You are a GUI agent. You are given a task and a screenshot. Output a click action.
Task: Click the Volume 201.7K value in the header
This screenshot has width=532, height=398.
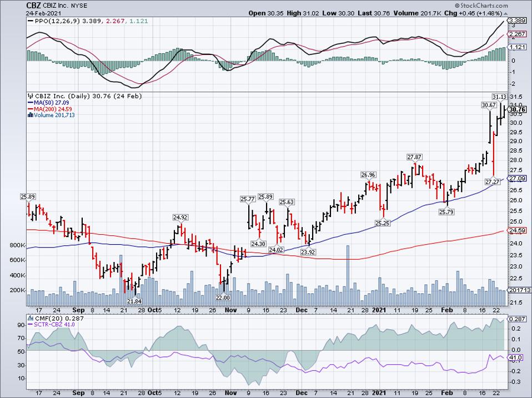tap(417, 13)
